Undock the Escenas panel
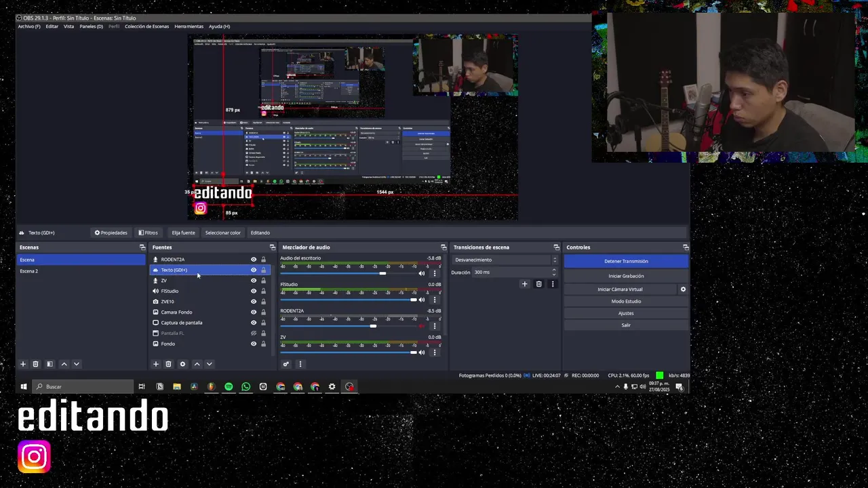The image size is (868, 488). pos(142,247)
